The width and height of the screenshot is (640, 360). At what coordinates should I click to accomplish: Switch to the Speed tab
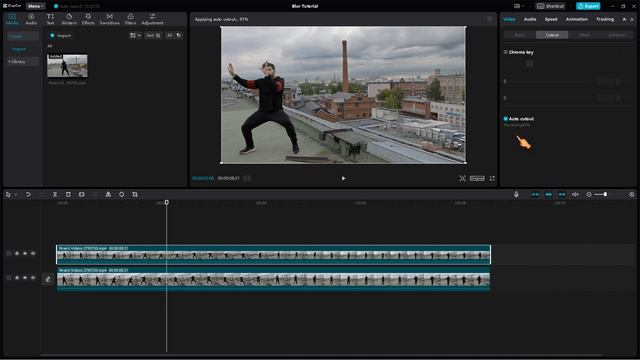coord(551,19)
